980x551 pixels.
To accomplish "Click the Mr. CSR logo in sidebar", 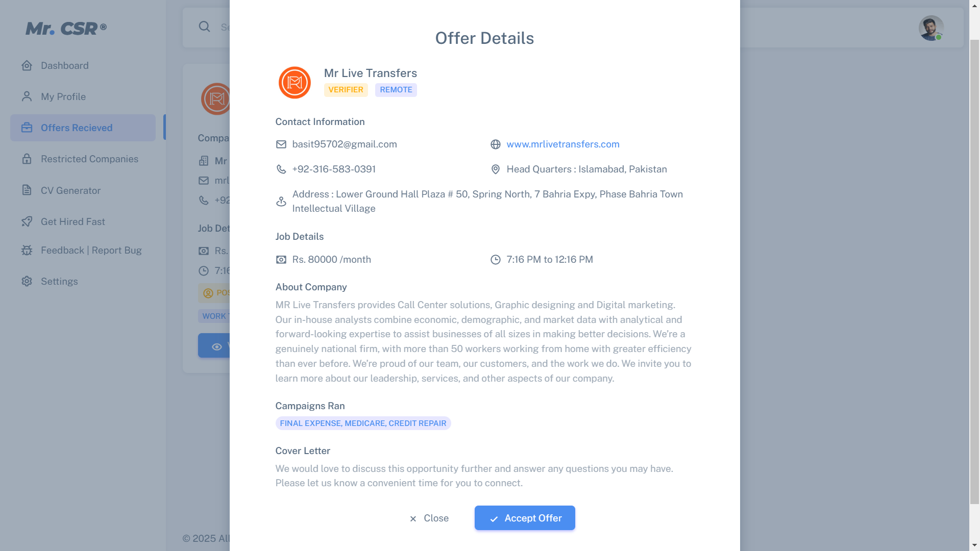I will point(66,29).
